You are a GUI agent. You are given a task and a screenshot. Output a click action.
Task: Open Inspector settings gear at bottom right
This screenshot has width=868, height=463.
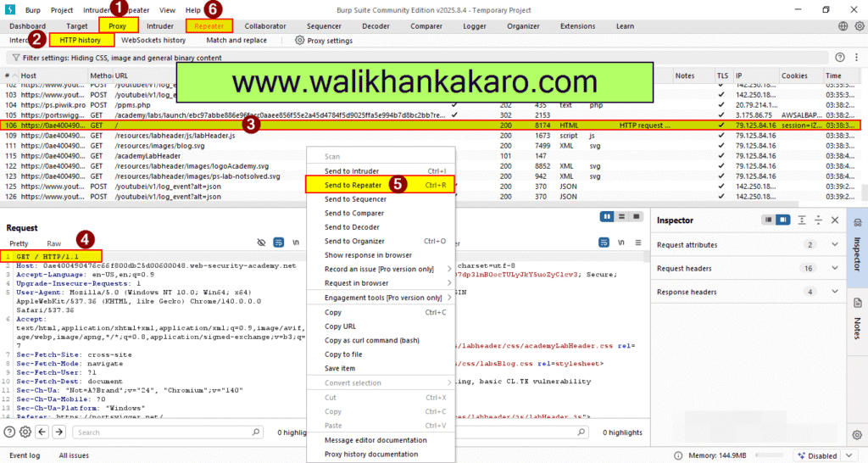click(x=858, y=435)
